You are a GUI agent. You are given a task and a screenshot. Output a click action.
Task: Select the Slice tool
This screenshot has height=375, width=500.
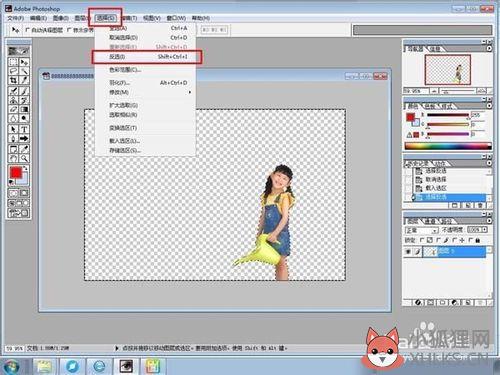(24, 80)
